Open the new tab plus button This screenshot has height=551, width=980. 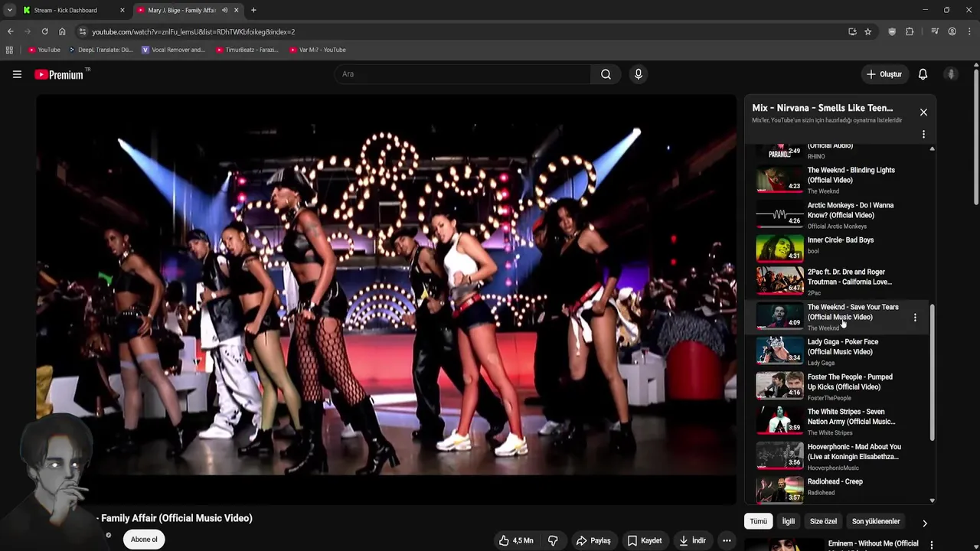pyautogui.click(x=253, y=10)
